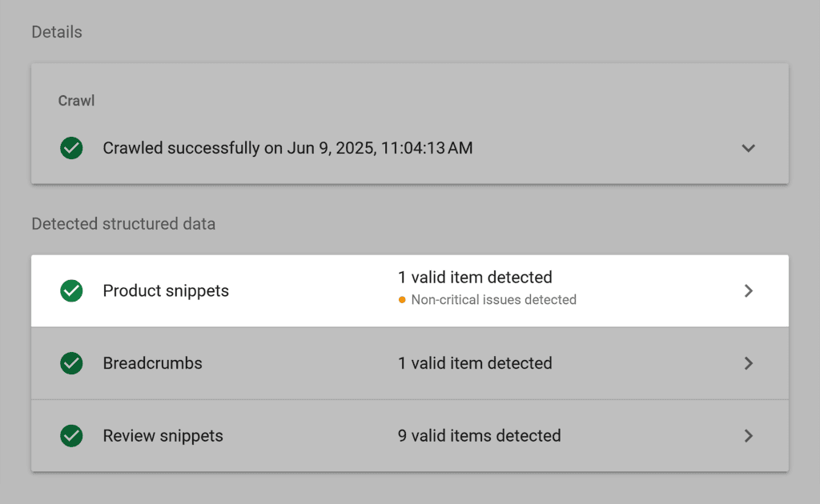Click the Crawled successfully timestamp text

click(287, 148)
